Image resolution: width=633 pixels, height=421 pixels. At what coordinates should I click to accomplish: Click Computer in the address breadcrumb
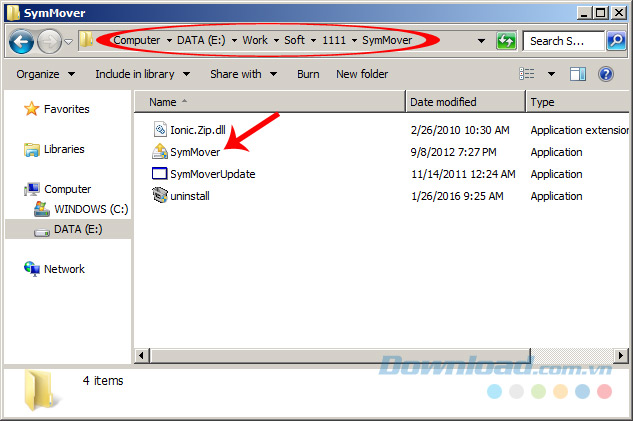136,40
